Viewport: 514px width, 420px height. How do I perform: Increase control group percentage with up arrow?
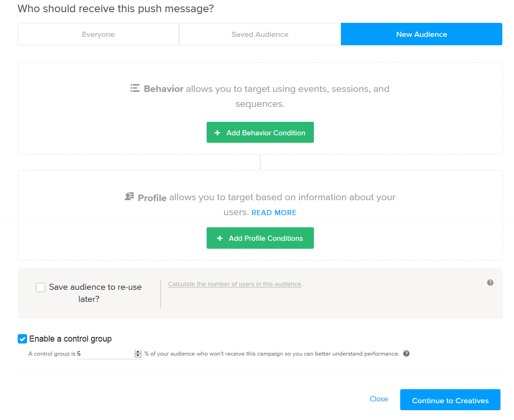[138, 352]
